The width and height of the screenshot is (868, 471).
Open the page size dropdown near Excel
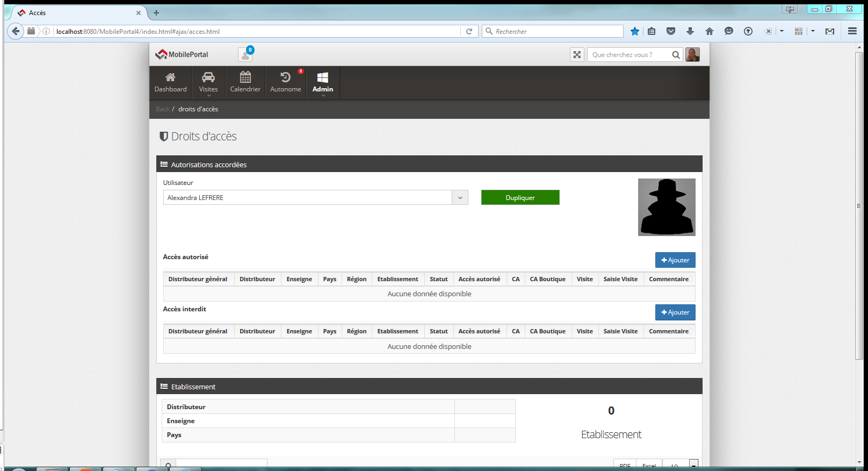[693, 465]
